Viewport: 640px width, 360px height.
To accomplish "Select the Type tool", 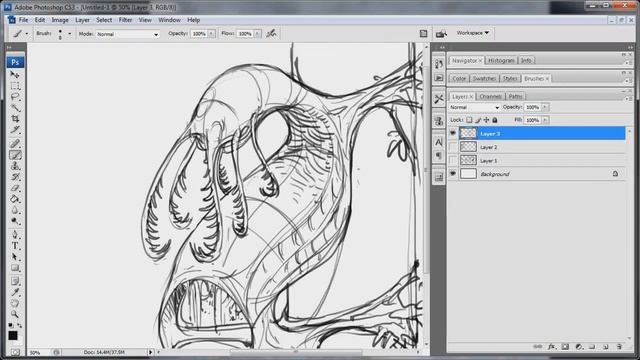I will [15, 246].
